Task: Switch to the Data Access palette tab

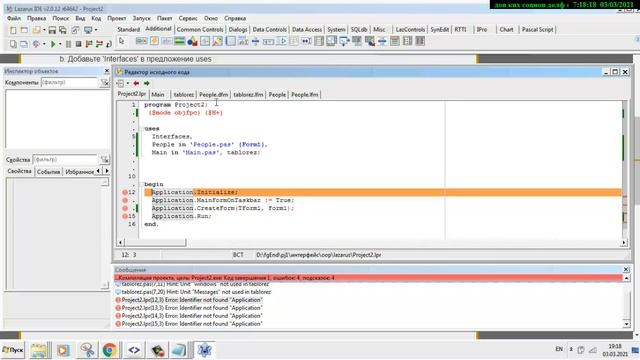Action: tap(307, 29)
